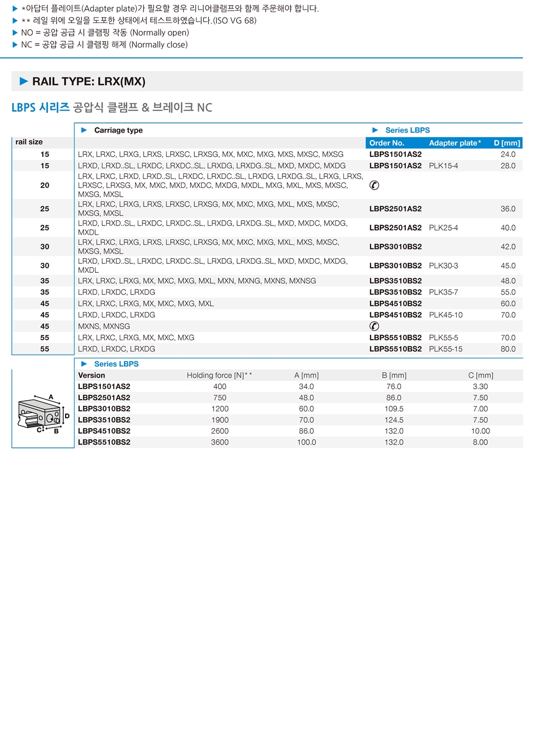Select adapter plate PLK15-4

point(443,166)
